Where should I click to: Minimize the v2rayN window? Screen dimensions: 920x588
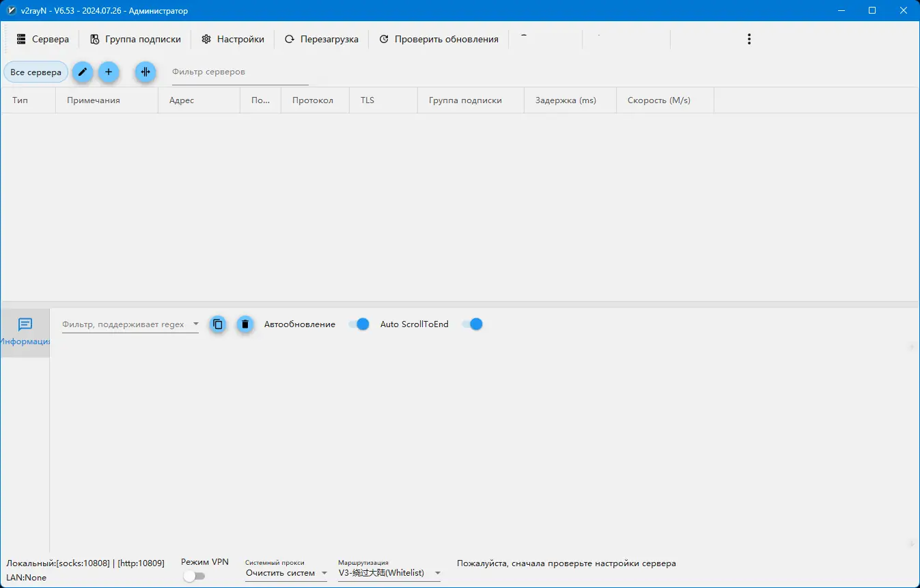coord(841,10)
